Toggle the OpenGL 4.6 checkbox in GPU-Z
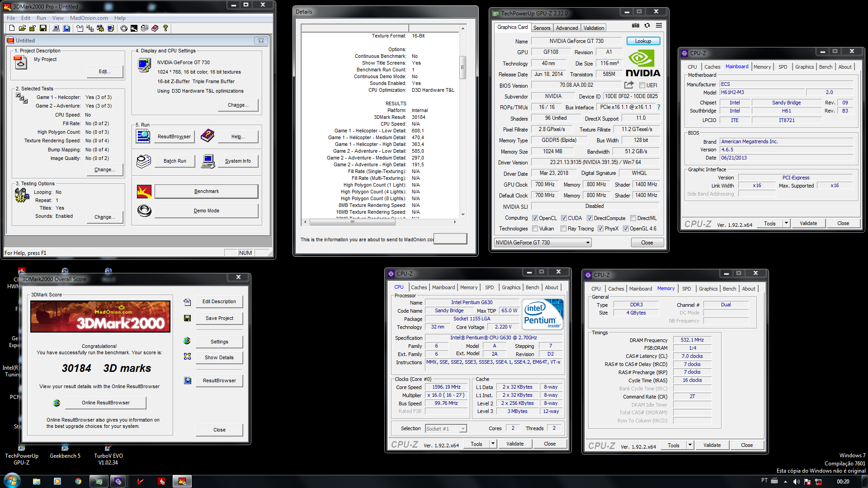The image size is (868, 488). [x=626, y=229]
